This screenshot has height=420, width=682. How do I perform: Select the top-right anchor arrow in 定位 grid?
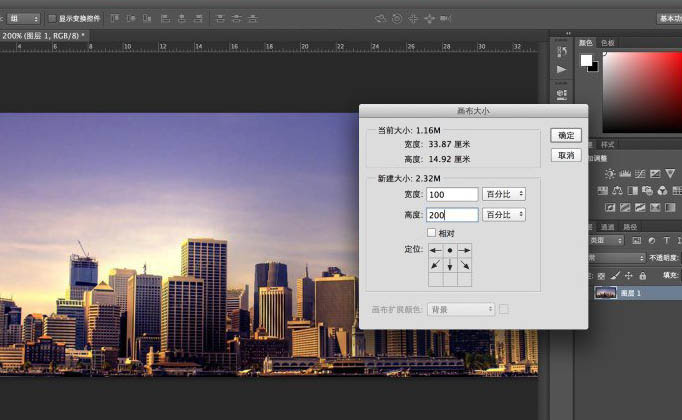[x=464, y=249]
